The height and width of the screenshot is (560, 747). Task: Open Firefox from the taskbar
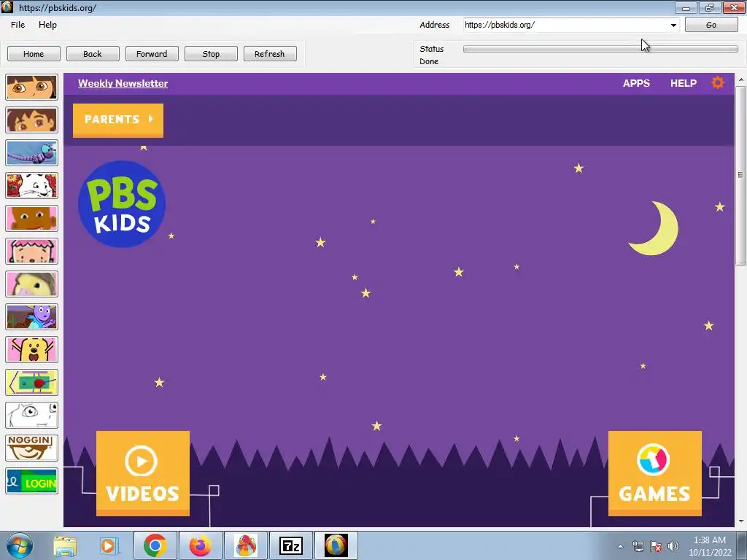[201, 545]
